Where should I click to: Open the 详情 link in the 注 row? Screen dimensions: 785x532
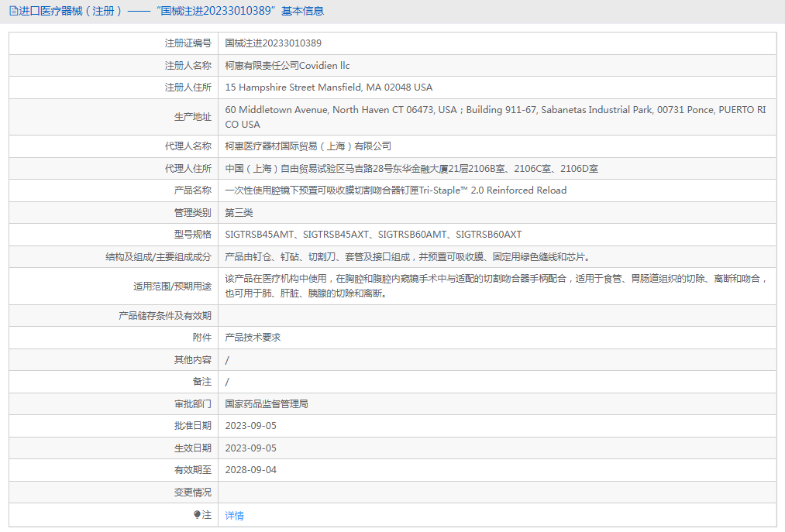(x=234, y=516)
